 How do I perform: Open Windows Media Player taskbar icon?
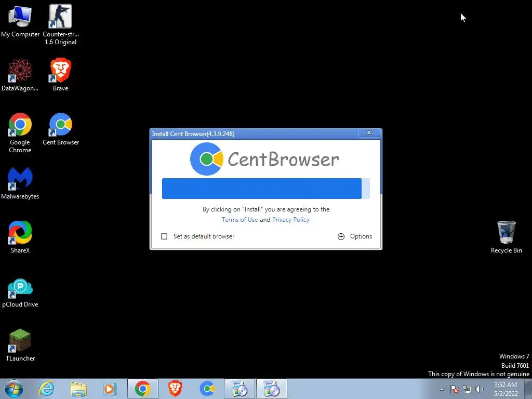click(110, 389)
